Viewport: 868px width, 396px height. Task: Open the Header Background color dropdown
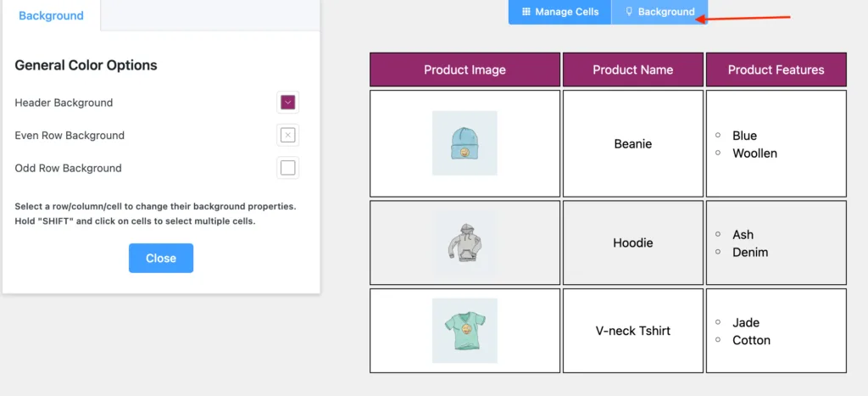tap(288, 103)
